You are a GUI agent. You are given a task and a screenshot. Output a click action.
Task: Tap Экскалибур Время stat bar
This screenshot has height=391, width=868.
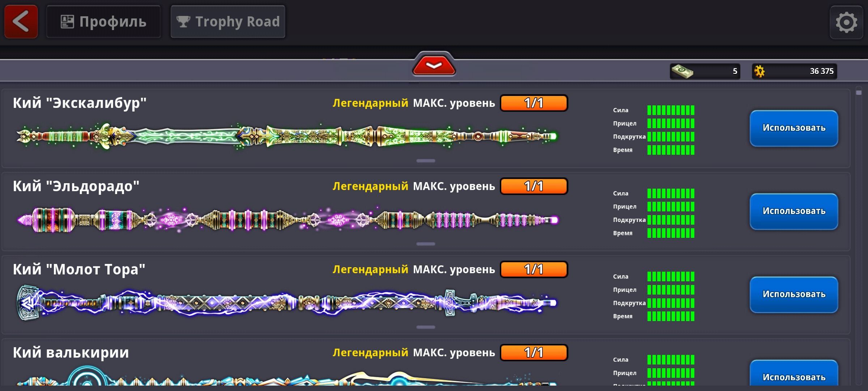671,150
